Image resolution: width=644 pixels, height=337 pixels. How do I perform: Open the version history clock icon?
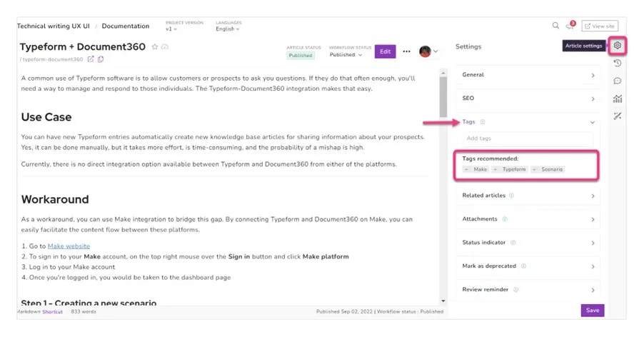[618, 63]
